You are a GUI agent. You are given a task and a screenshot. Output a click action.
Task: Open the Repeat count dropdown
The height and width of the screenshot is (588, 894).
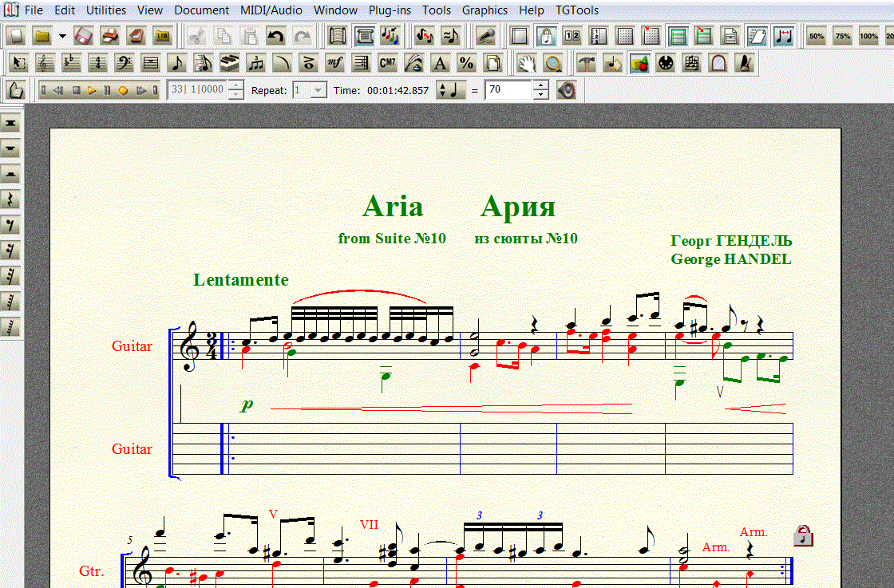coord(318,90)
